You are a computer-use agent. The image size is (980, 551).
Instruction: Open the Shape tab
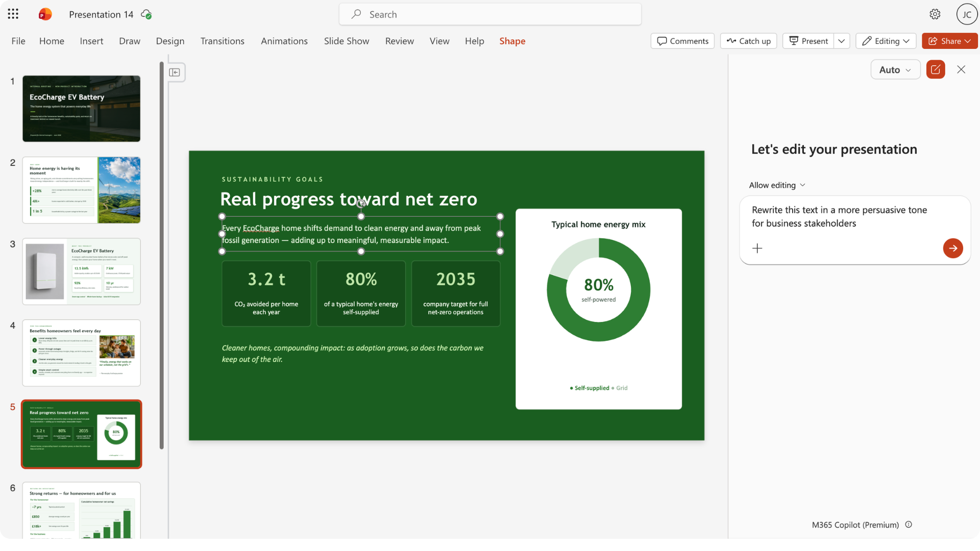click(x=512, y=41)
